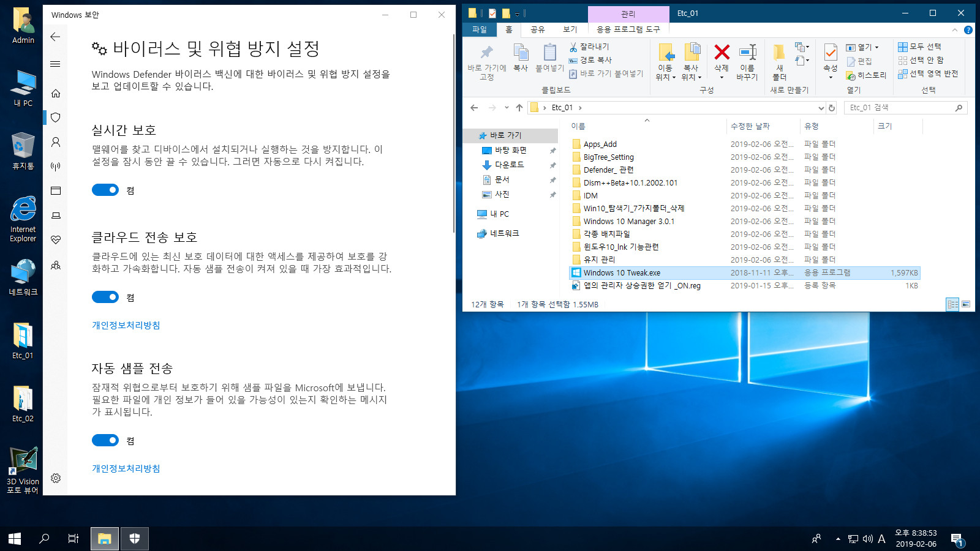Image resolution: width=980 pixels, height=551 pixels.
Task: Click the Properties checkmark icon
Action: click(831, 52)
